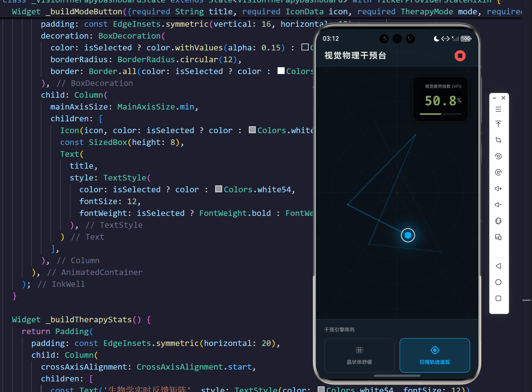This screenshot has width=532, height=392.
Task: Tap the Android recent apps square button
Action: (498, 298)
